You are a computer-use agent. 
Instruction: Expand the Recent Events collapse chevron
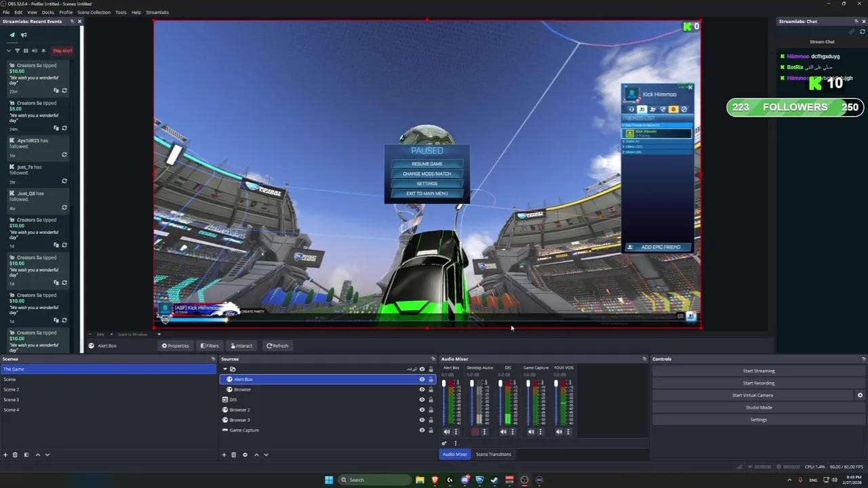click(x=9, y=51)
